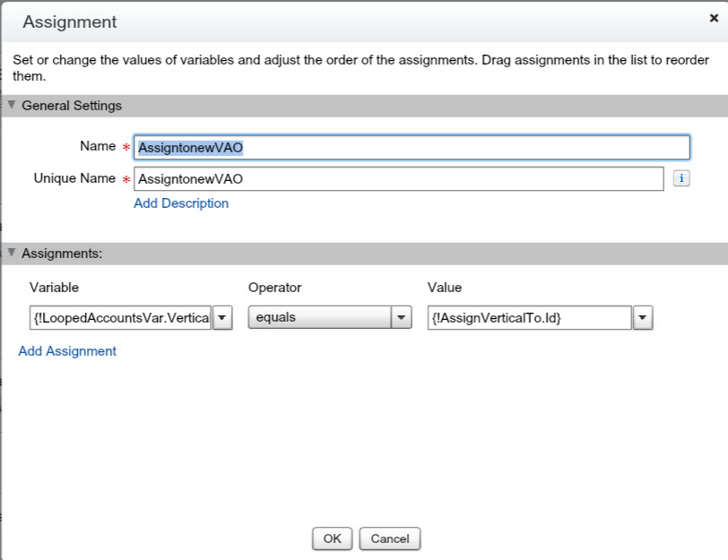Click the Value field with AssignVerticalTo.Id

tap(529, 317)
